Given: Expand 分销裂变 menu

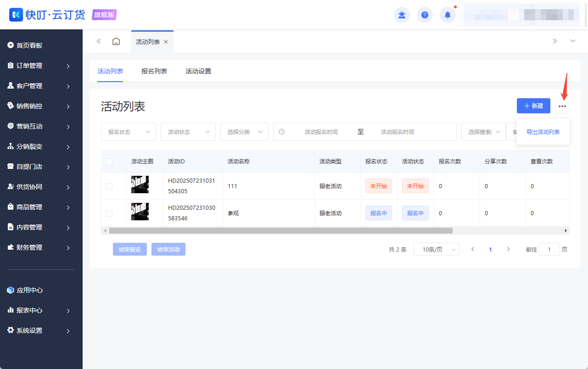Looking at the screenshot, I should click(41, 146).
